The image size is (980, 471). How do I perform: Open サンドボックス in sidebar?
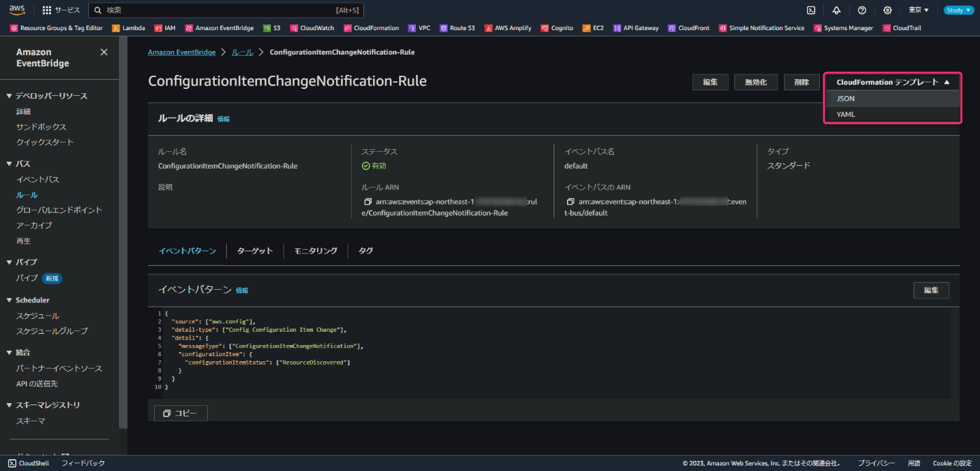click(41, 127)
